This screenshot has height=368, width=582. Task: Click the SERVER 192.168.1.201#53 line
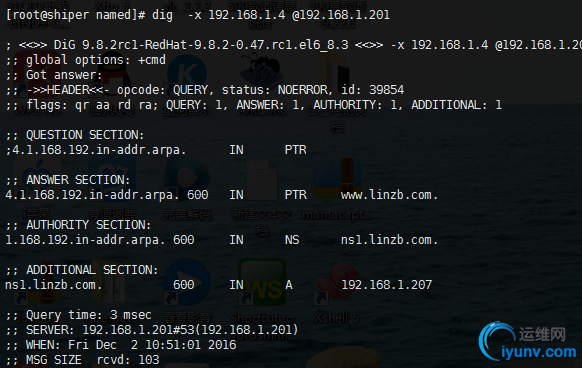tap(152, 330)
